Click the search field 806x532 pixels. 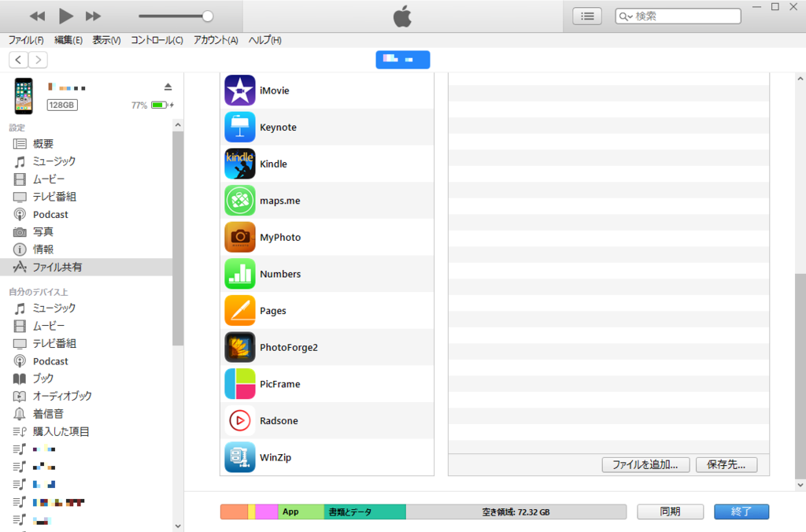pyautogui.click(x=678, y=17)
